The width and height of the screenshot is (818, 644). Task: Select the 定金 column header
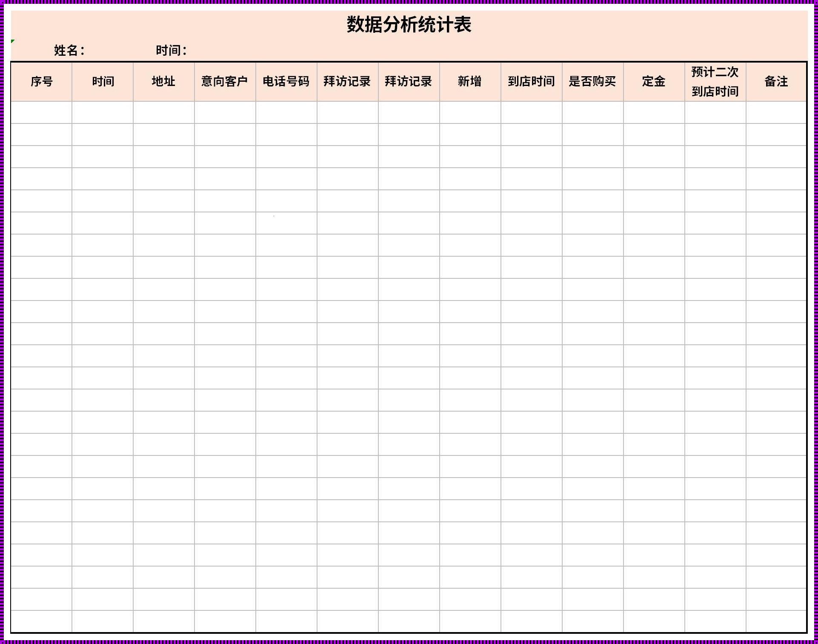pyautogui.click(x=654, y=81)
